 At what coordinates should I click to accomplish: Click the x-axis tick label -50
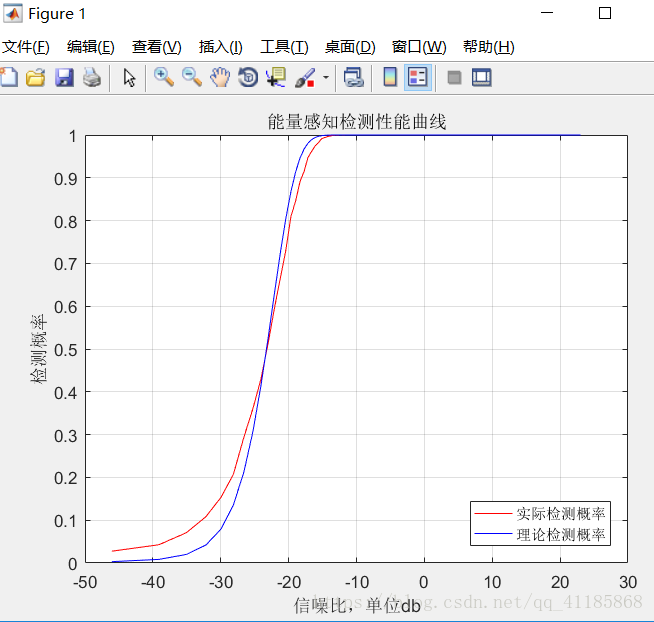pos(85,582)
